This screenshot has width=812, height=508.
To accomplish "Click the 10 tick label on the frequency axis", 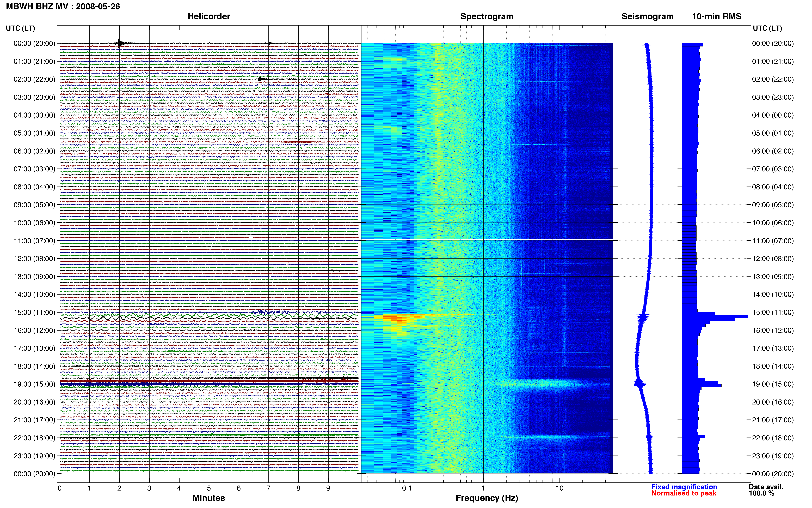I will 559,488.
